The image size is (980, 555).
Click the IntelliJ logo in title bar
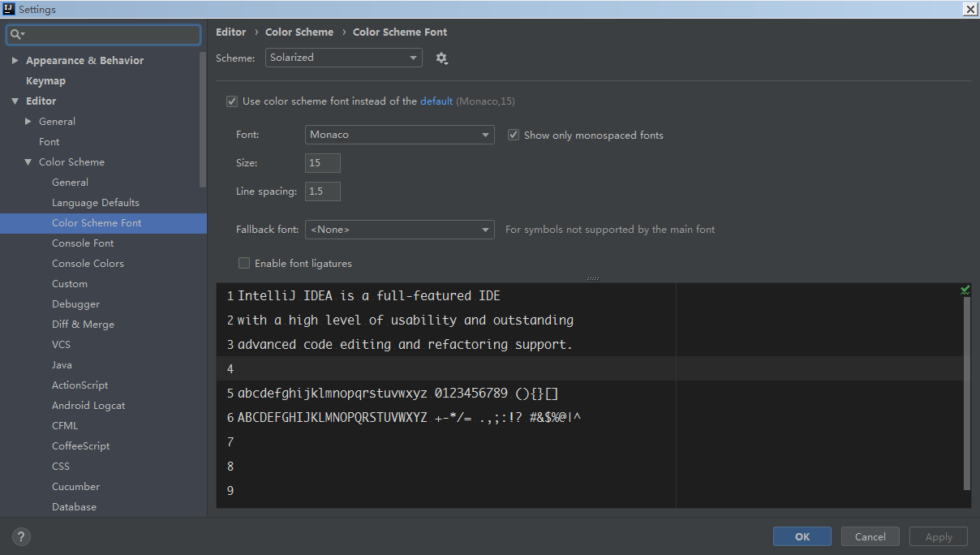8,9
